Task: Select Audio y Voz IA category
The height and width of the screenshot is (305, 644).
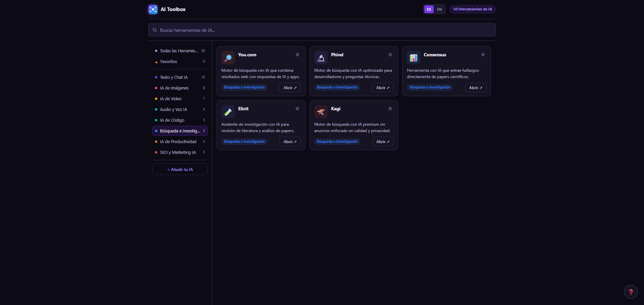Action: (180, 110)
